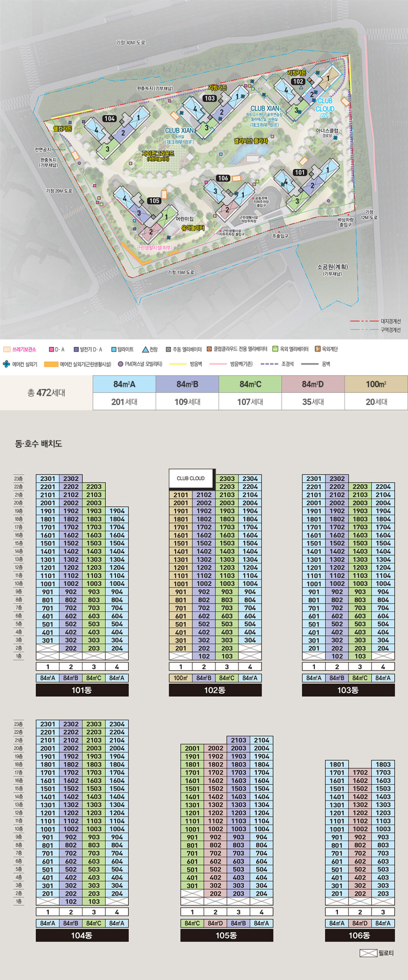
Task: Click the 105동 building label bar
Action: [226, 935]
